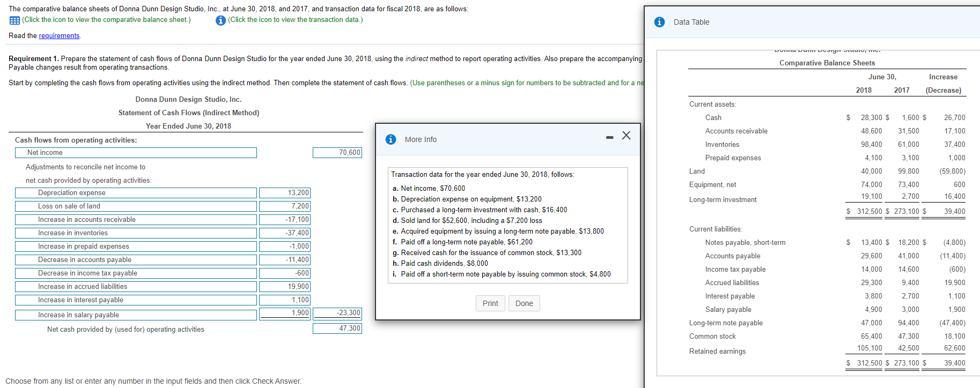Open the Increase in inventories dropdown
980x388 pixels.
point(136,233)
